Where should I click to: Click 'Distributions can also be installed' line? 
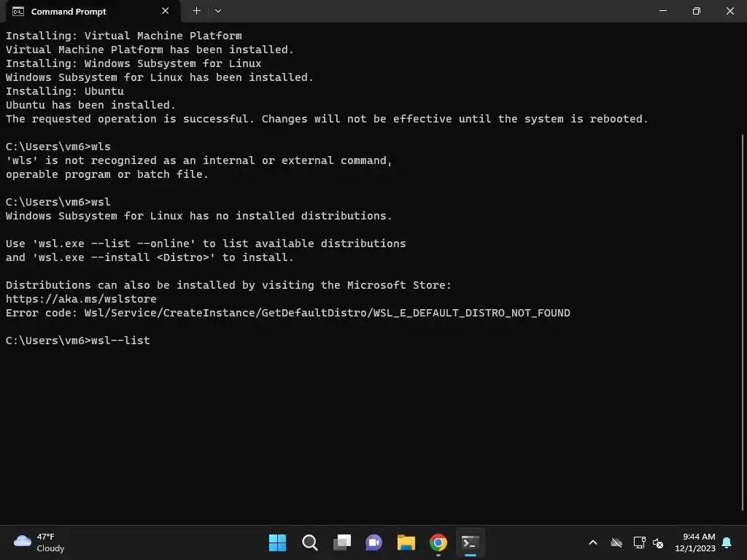pyautogui.click(x=228, y=285)
